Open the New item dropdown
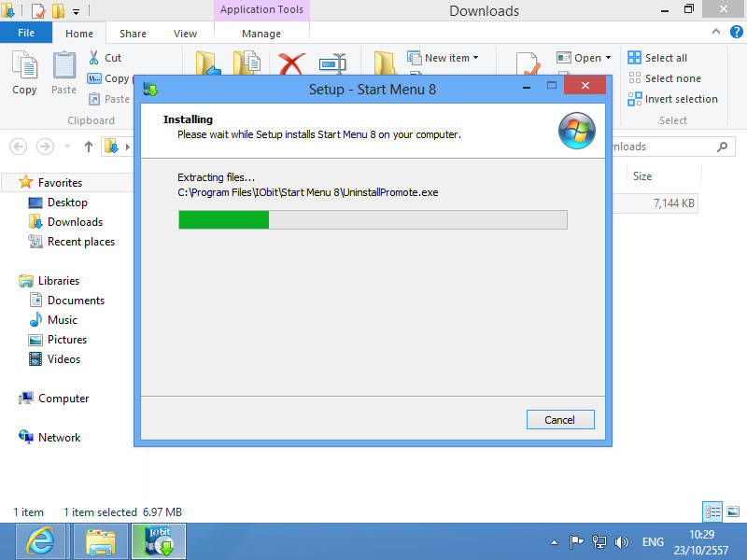The height and width of the screenshot is (560, 747). coord(443,58)
